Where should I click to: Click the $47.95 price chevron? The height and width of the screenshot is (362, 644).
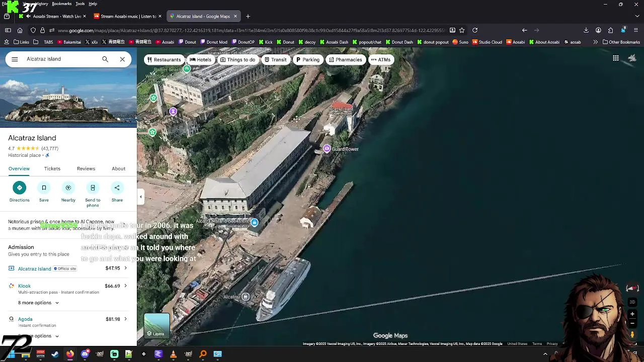pyautogui.click(x=125, y=268)
